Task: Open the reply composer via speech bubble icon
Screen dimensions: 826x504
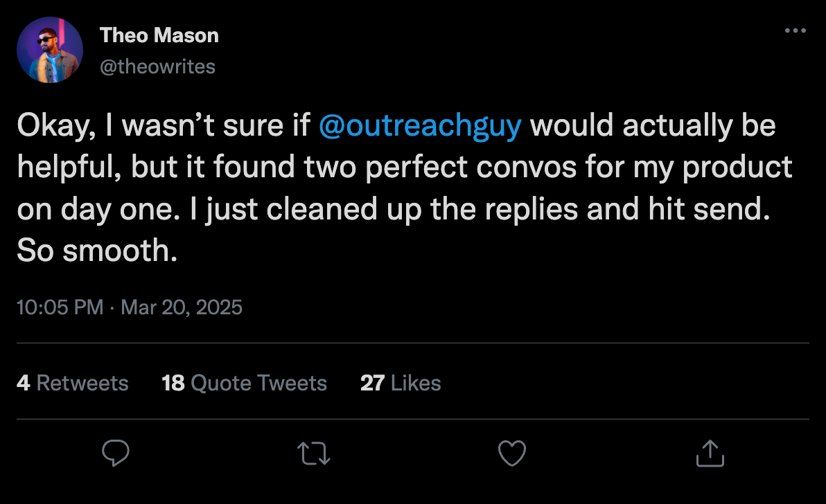Action: point(116,453)
